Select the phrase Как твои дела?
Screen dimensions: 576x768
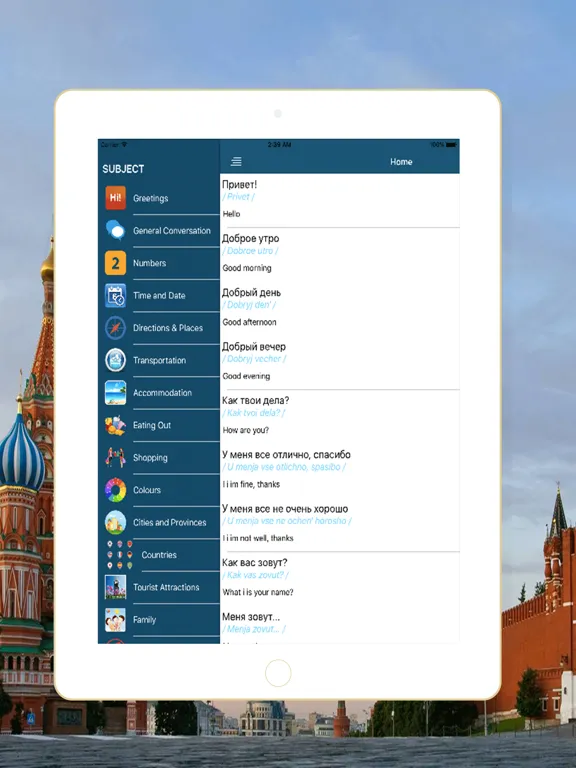pyautogui.click(x=256, y=401)
